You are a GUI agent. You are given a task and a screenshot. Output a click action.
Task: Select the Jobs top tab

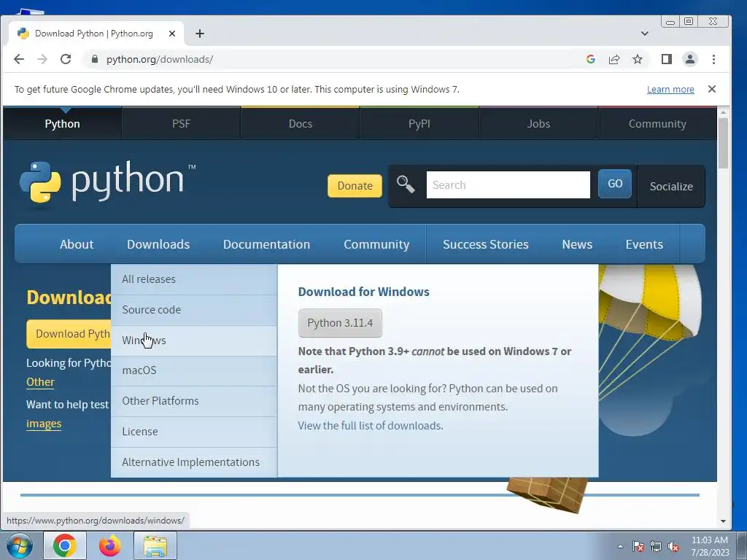(x=538, y=124)
